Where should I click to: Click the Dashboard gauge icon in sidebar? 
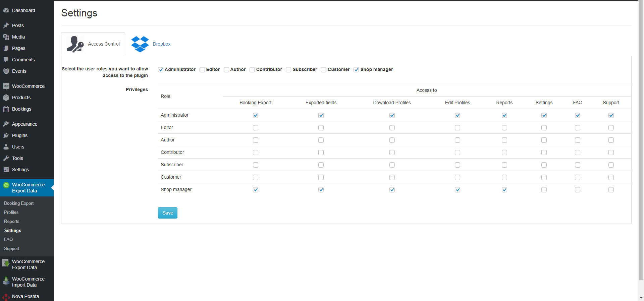[x=6, y=10]
